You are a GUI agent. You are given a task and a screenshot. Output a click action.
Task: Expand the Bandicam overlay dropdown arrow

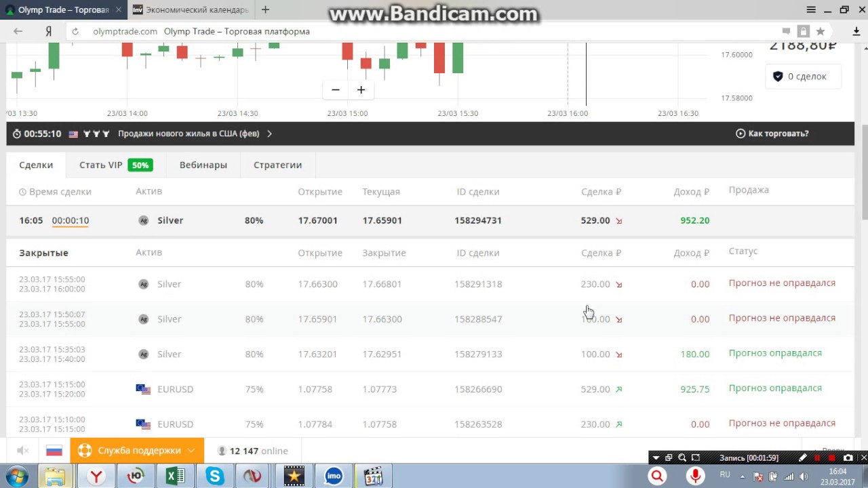(656, 458)
